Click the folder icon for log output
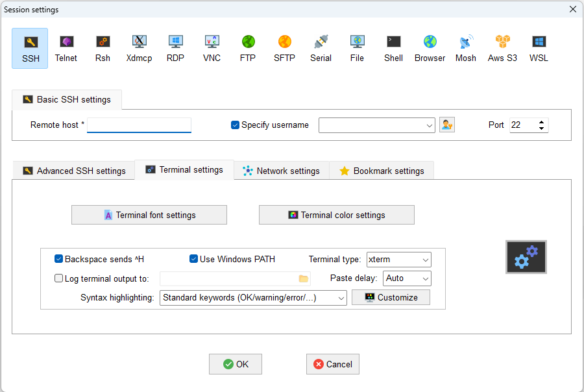 coord(304,278)
